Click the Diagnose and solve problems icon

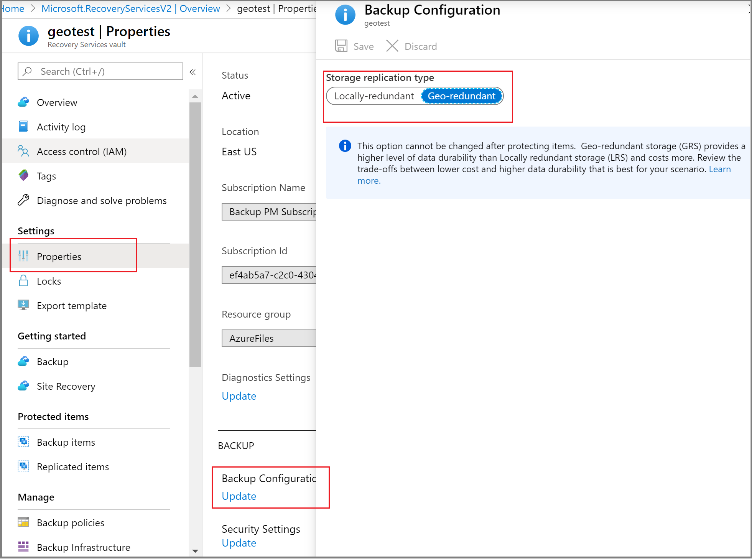tap(24, 200)
